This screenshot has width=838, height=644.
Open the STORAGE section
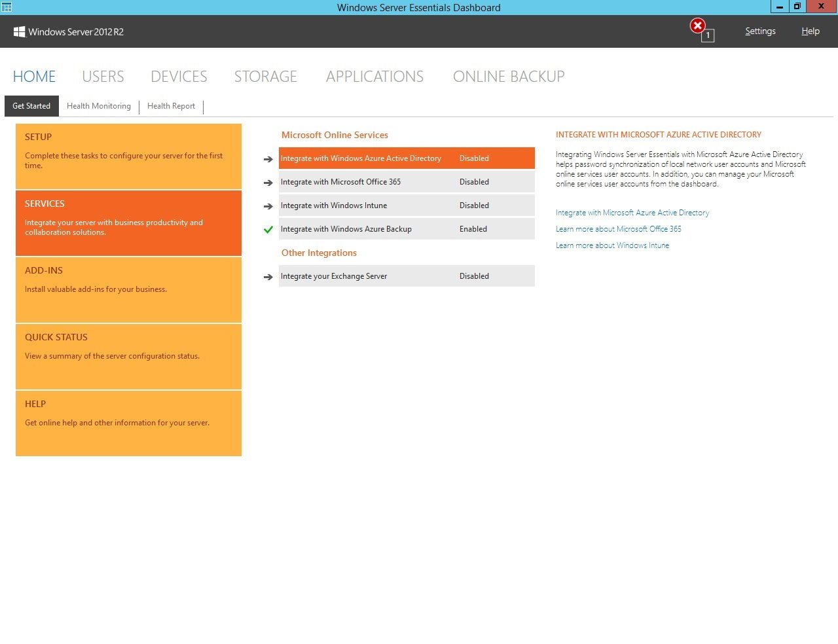tap(266, 77)
